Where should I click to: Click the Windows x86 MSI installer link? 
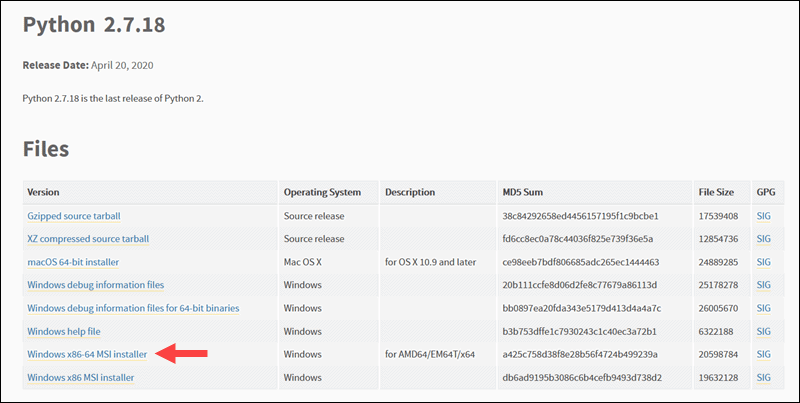tap(81, 378)
